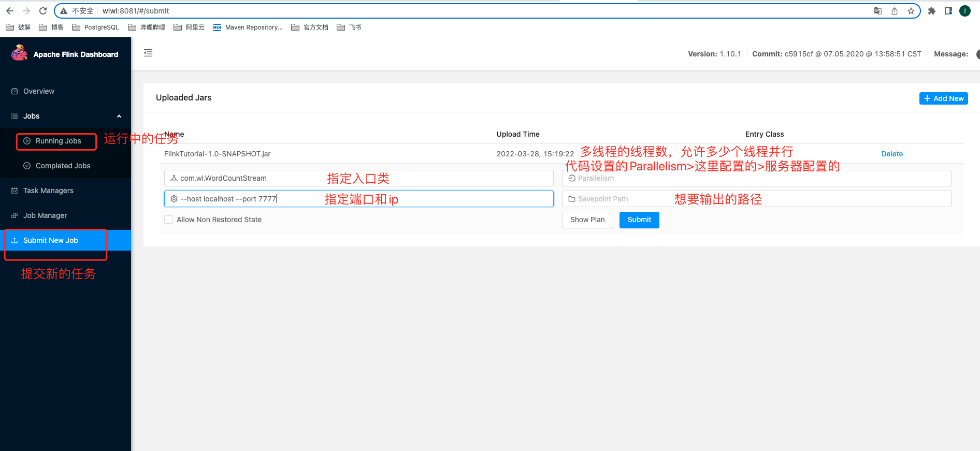Viewport: 980px width, 451px height.
Task: Click the Parallelism input field
Action: pos(756,178)
